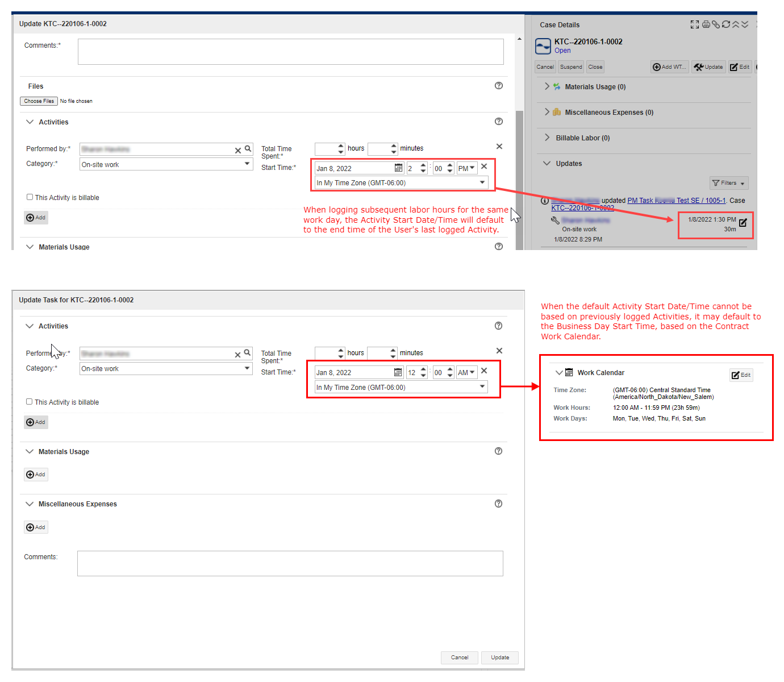Image resolution: width=784 pixels, height=682 pixels.
Task: Open Category dropdown in Update KTC panel
Action: pos(247,164)
